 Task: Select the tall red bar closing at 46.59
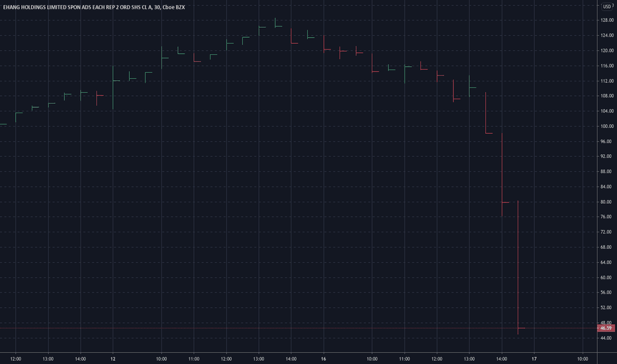click(x=518, y=267)
